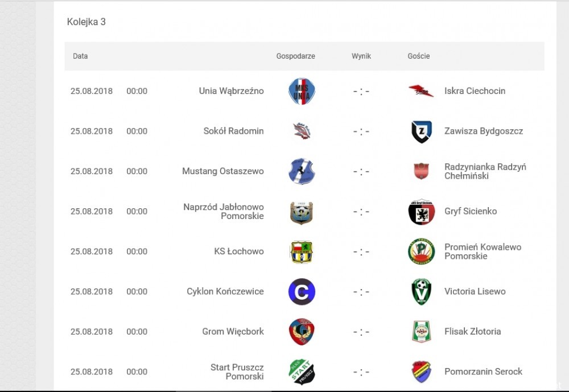
Task: Click the Pomorzanin Serock team name
Action: click(483, 372)
